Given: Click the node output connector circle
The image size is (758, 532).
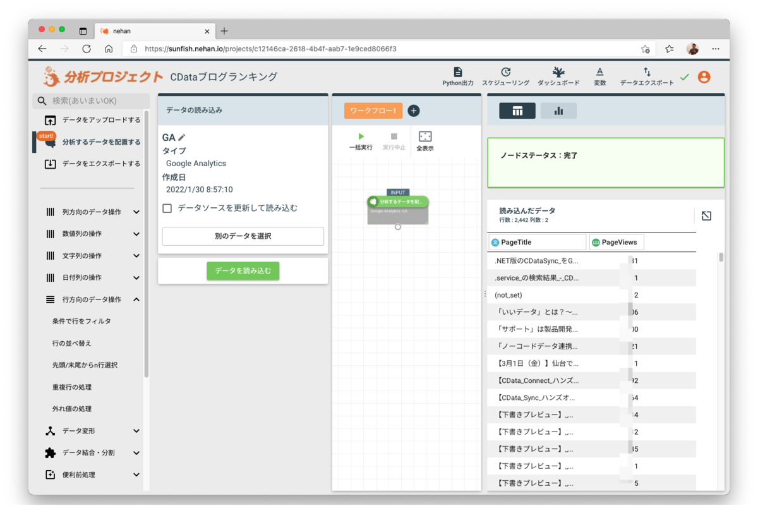Looking at the screenshot, I should (398, 227).
